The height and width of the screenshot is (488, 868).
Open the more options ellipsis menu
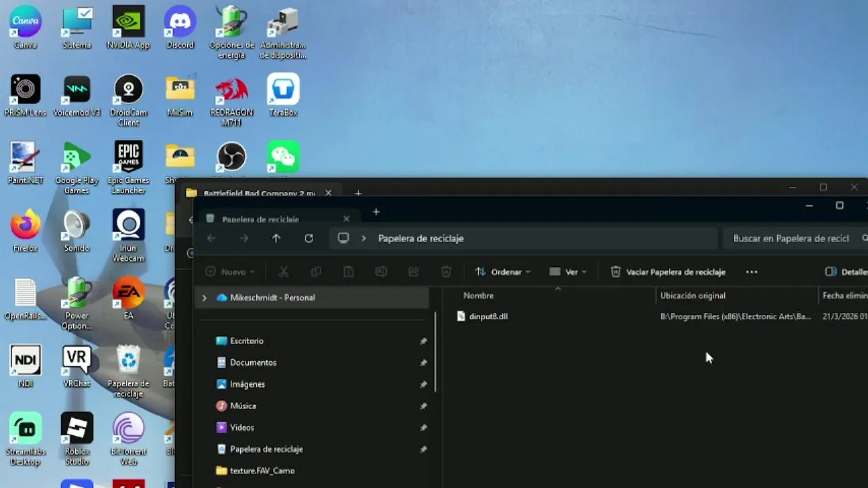click(751, 272)
